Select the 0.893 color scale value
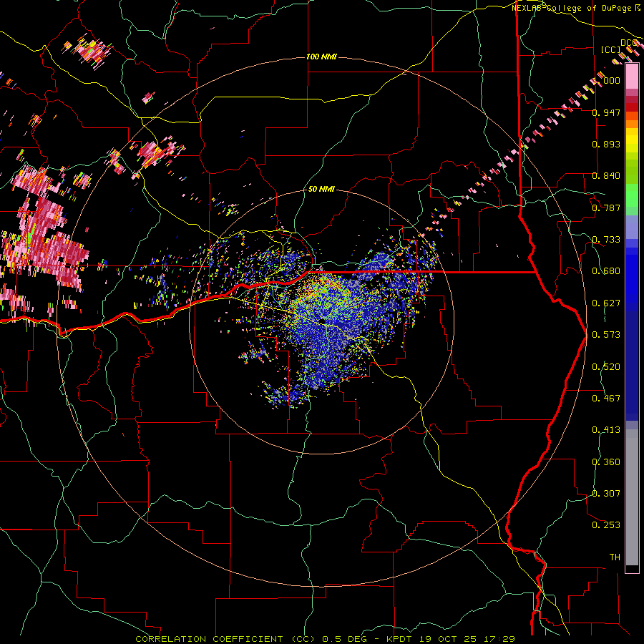This screenshot has width=644, height=644. click(x=606, y=144)
